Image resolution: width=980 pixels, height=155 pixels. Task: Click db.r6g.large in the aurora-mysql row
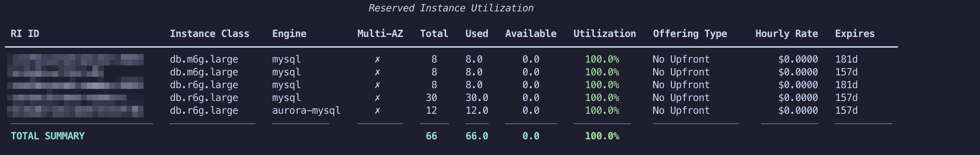pyautogui.click(x=204, y=111)
